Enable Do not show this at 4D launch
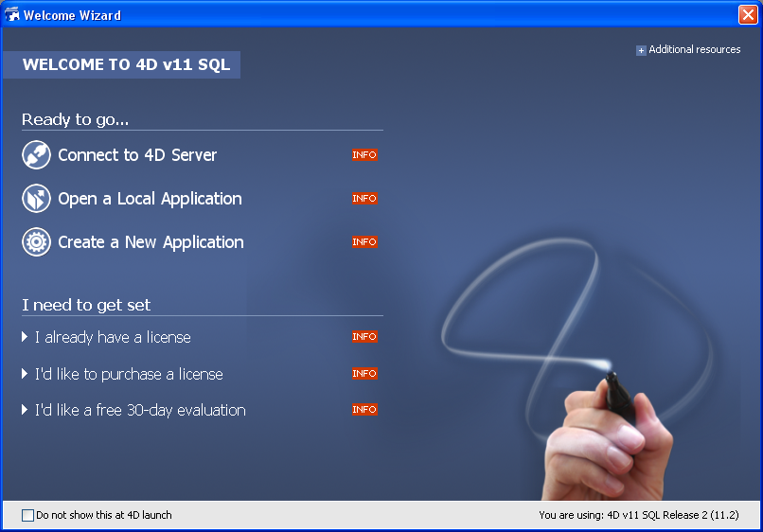Image resolution: width=763 pixels, height=532 pixels. click(27, 515)
